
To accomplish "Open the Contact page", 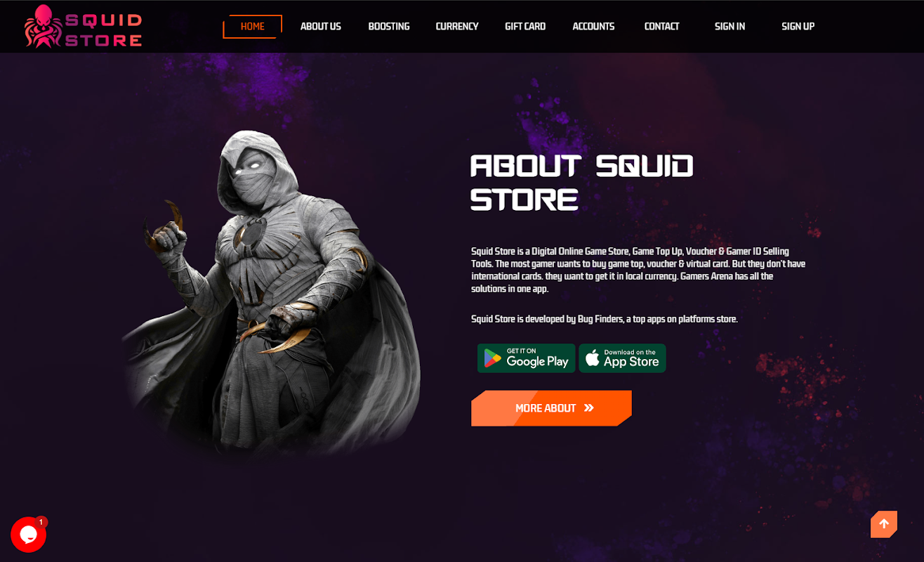I will pyautogui.click(x=661, y=27).
